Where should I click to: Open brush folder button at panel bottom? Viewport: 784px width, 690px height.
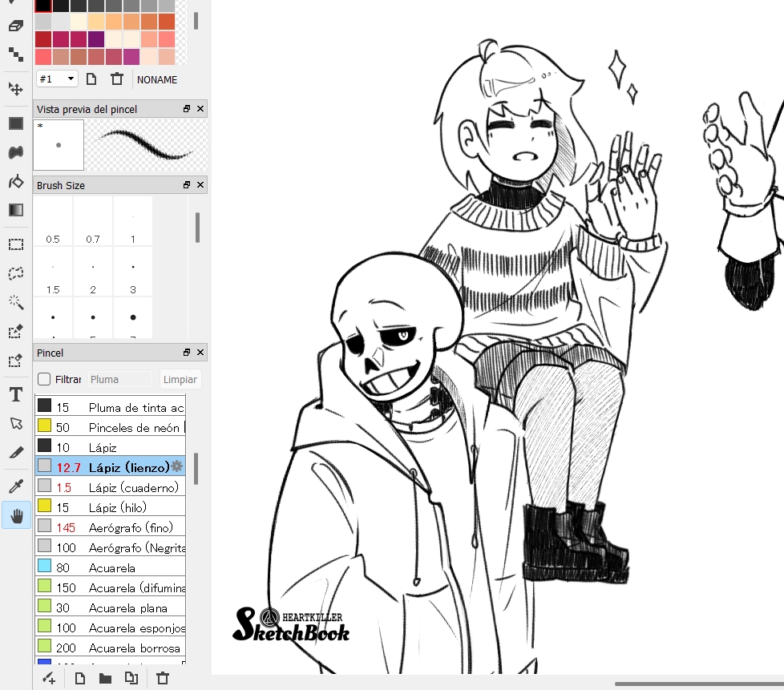pos(105,678)
